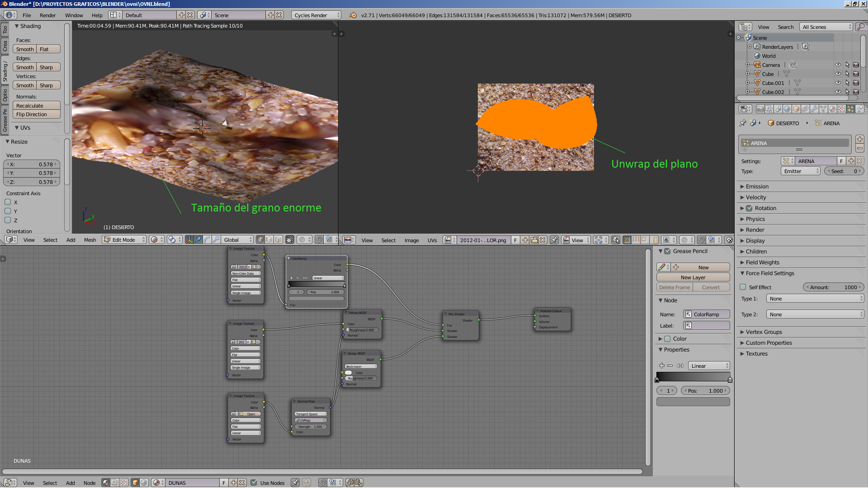Enable the X constraint axis checkbox
Viewport: 868px width, 488px height.
click(x=8, y=202)
